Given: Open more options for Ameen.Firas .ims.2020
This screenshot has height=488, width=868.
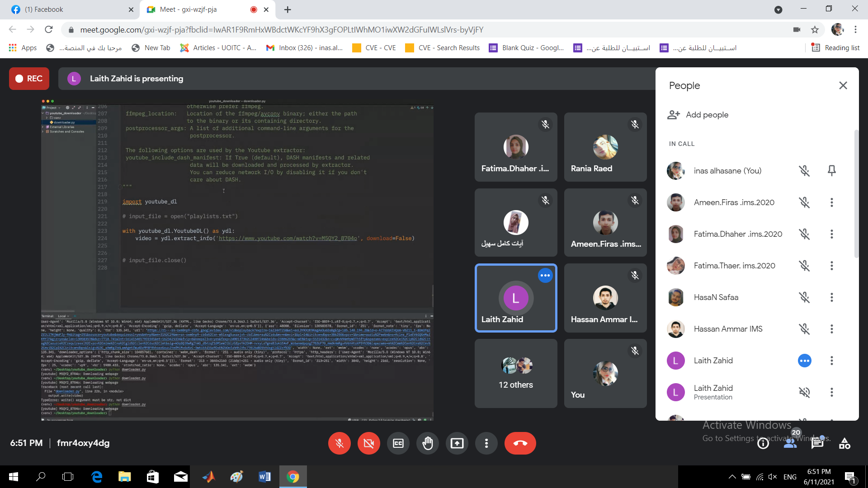Looking at the screenshot, I should 831,202.
